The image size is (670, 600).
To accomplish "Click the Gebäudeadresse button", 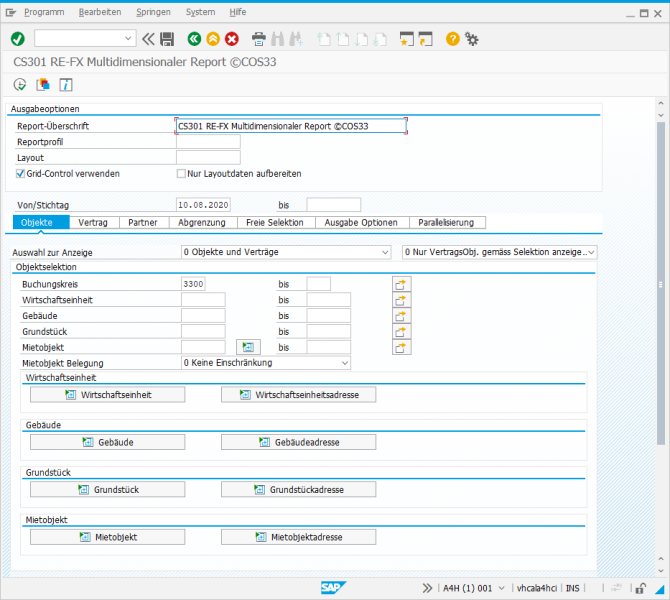I will click(299, 442).
